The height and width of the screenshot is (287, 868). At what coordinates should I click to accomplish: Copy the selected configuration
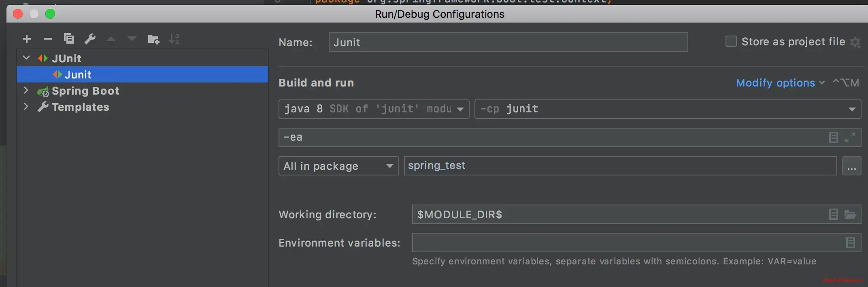[x=69, y=39]
